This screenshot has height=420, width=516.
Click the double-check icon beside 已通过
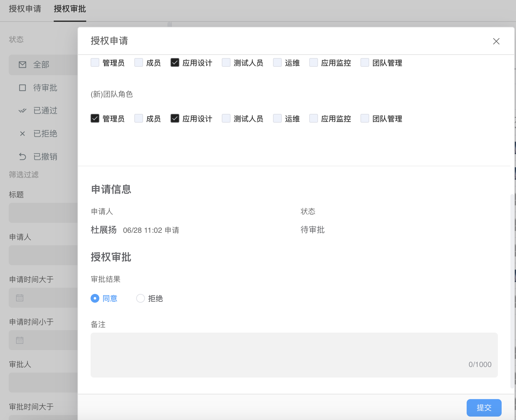click(x=22, y=111)
